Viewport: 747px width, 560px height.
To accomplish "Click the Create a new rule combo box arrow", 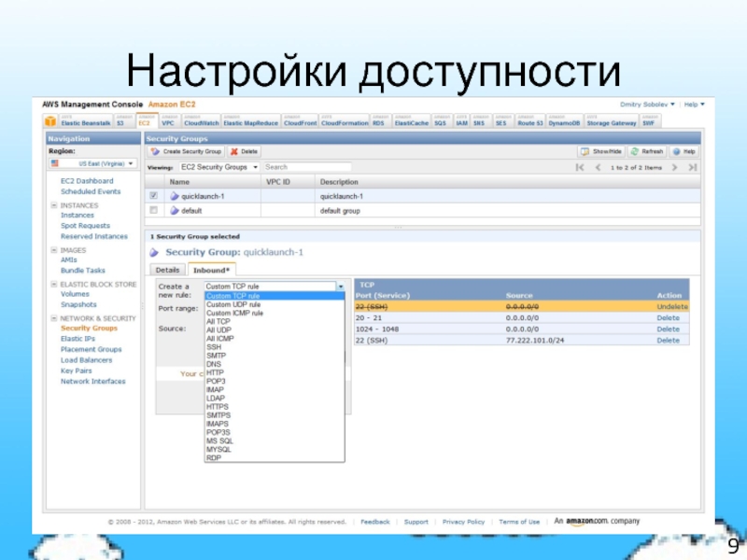I will coord(341,287).
